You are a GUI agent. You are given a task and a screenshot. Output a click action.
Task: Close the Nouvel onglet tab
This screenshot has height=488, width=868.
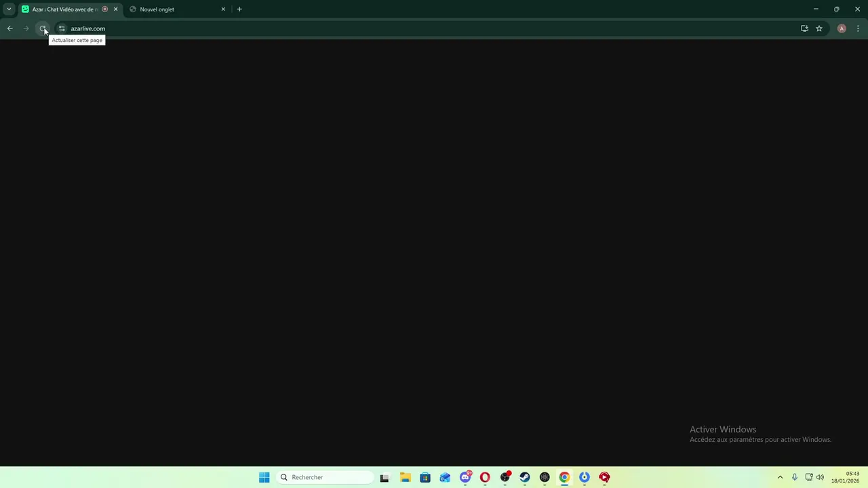point(223,9)
